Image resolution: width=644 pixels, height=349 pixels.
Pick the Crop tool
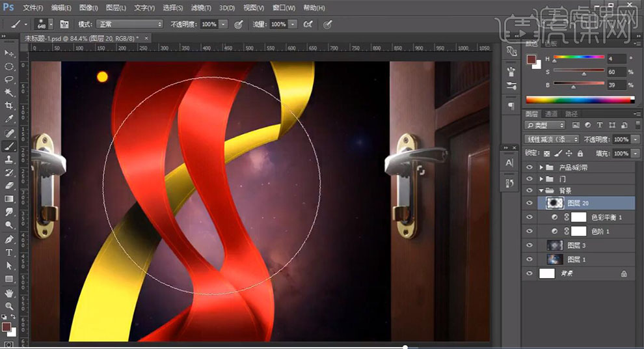(x=9, y=106)
